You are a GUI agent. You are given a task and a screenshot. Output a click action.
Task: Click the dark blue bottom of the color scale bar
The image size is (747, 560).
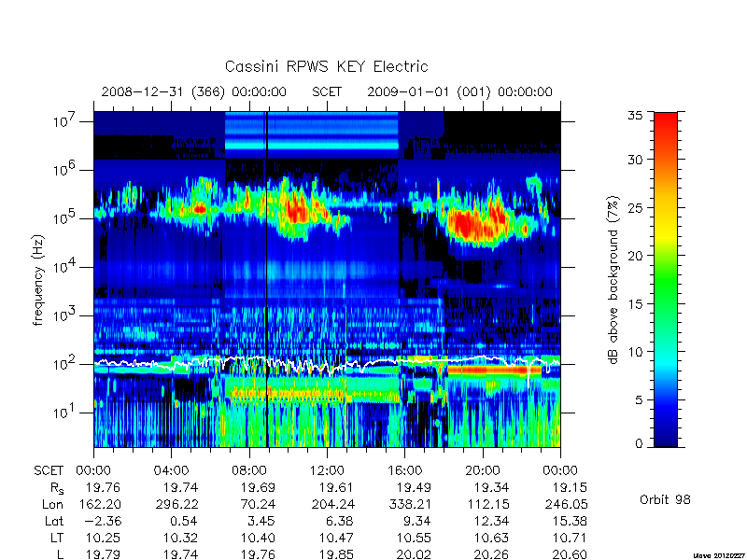pos(666,438)
